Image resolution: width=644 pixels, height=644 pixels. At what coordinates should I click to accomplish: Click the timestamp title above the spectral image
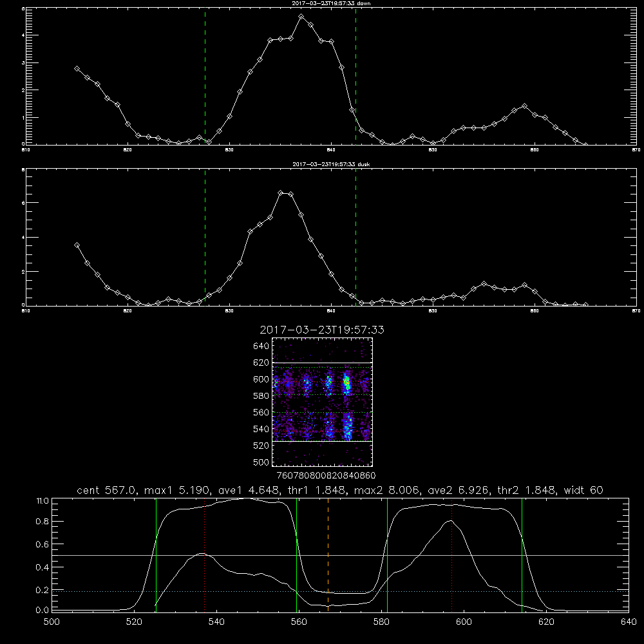click(322, 330)
